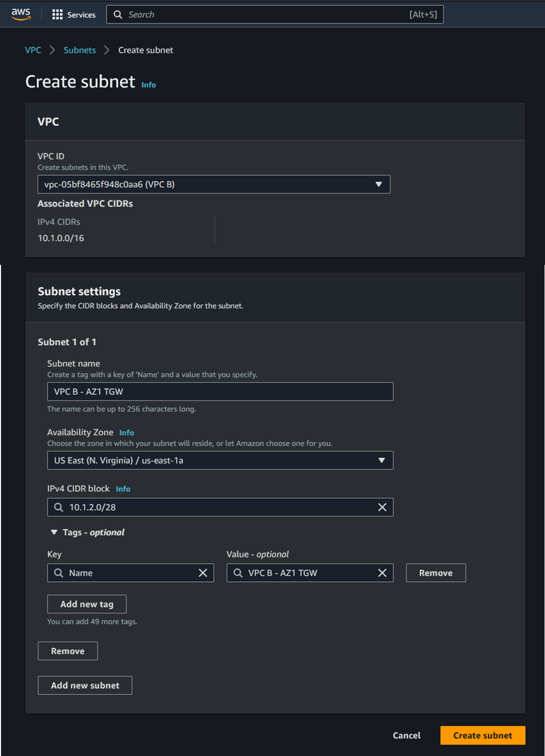Click magnifier icon in tag Key field
This screenshot has width=545, height=756.
[x=59, y=573]
